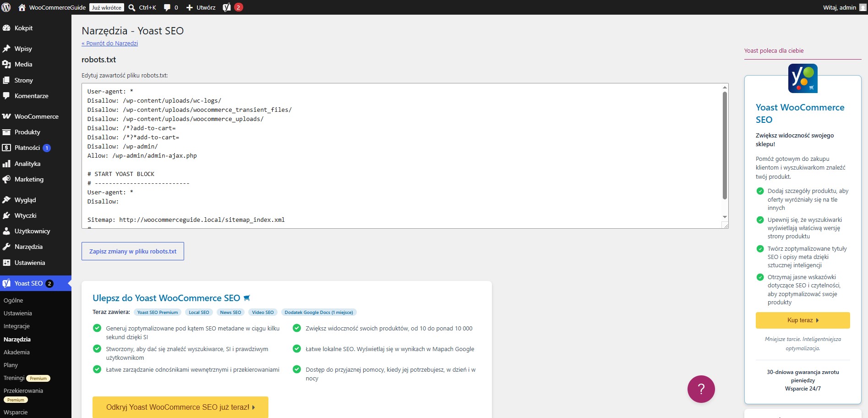
Task: Open the WooCommerce menu
Action: (36, 116)
